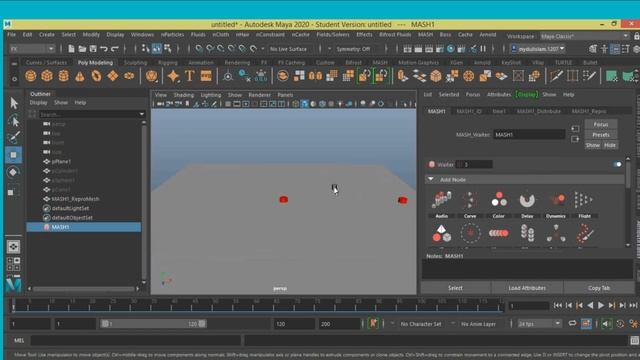Viewport: 640px width, 360px height.
Task: Click the time range slider bar
Action: 153,324
